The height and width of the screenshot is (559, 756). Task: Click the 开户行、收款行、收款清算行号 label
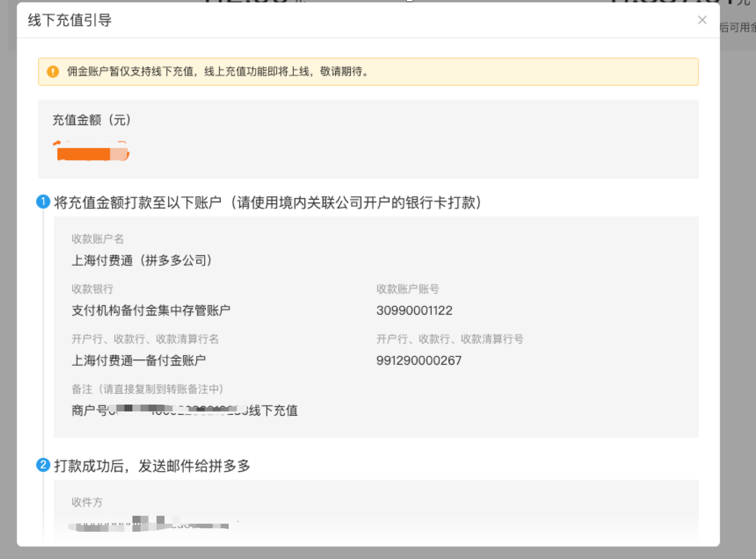tap(450, 339)
